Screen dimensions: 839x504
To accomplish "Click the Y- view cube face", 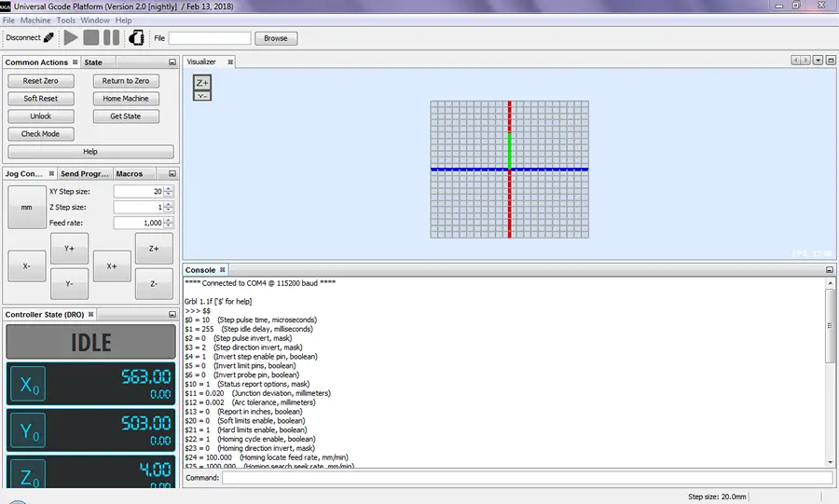I will (202, 96).
